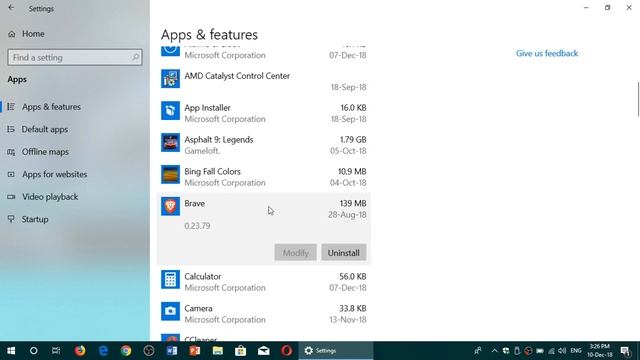
Task: Select the App Installer entry name
Action: point(207,108)
